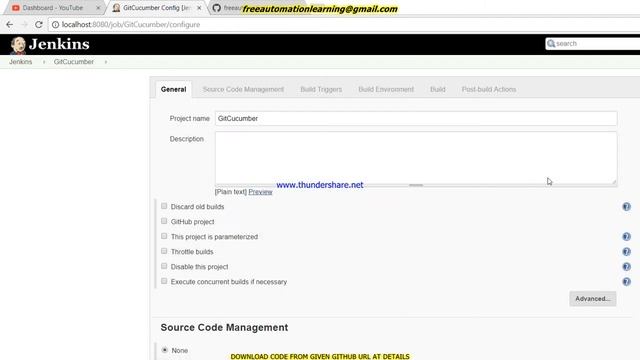640x360 pixels.
Task: Expand the Jenkins breadcrumb arrow
Action: tap(44, 62)
